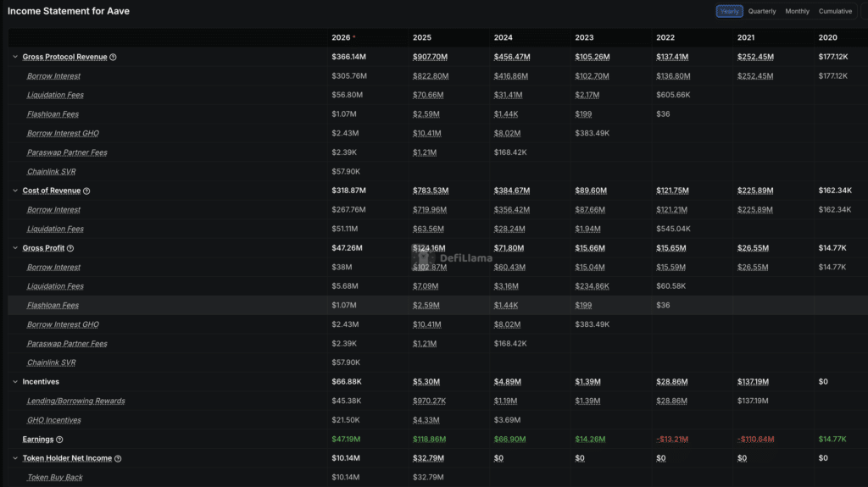The height and width of the screenshot is (487, 868).
Task: Click the $15.66M Gross Profit 2023 value
Action: click(x=590, y=248)
